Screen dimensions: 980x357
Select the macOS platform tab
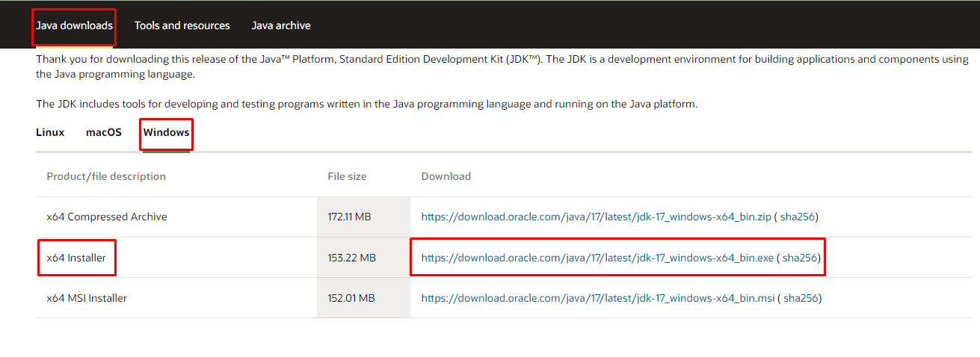pyautogui.click(x=103, y=132)
